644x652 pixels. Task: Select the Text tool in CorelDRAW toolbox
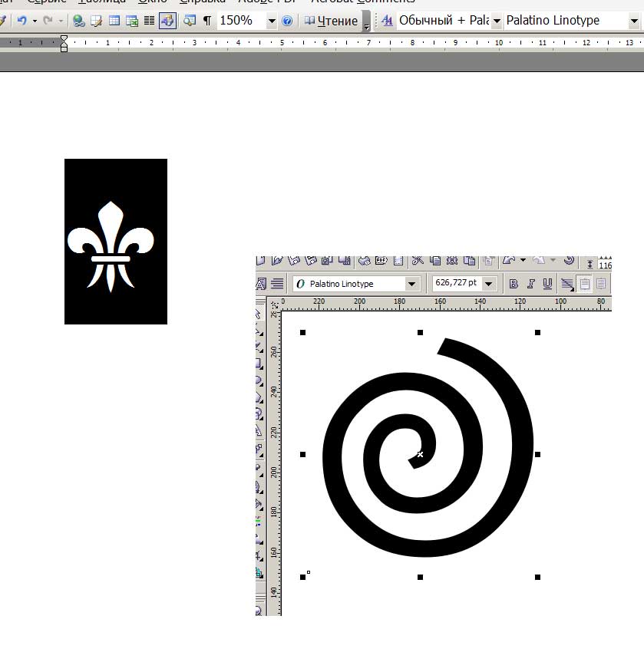[259, 431]
